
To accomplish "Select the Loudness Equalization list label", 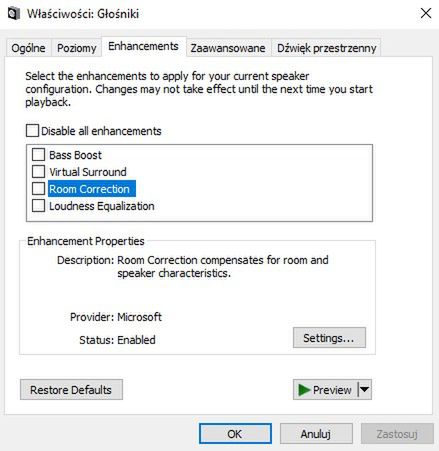I will pyautogui.click(x=102, y=206).
